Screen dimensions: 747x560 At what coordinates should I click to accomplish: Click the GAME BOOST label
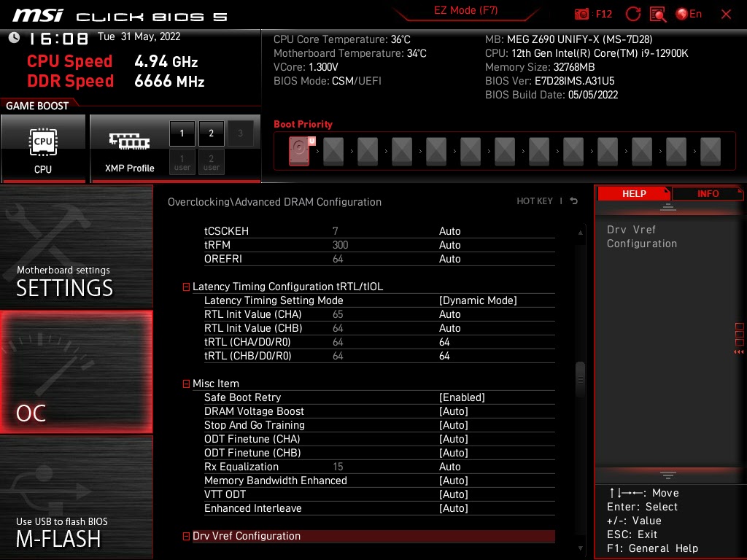click(37, 106)
